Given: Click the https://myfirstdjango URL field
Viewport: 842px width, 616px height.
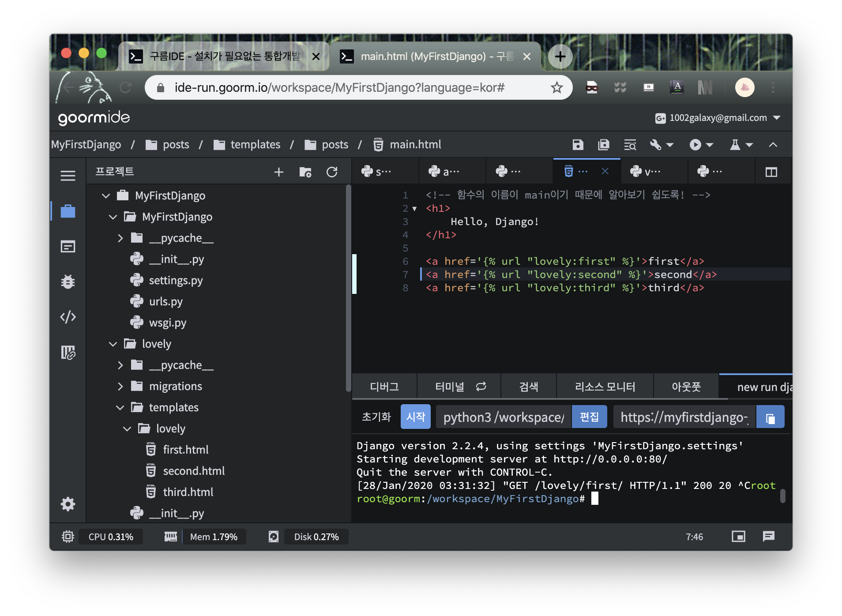Looking at the screenshot, I should (x=684, y=417).
